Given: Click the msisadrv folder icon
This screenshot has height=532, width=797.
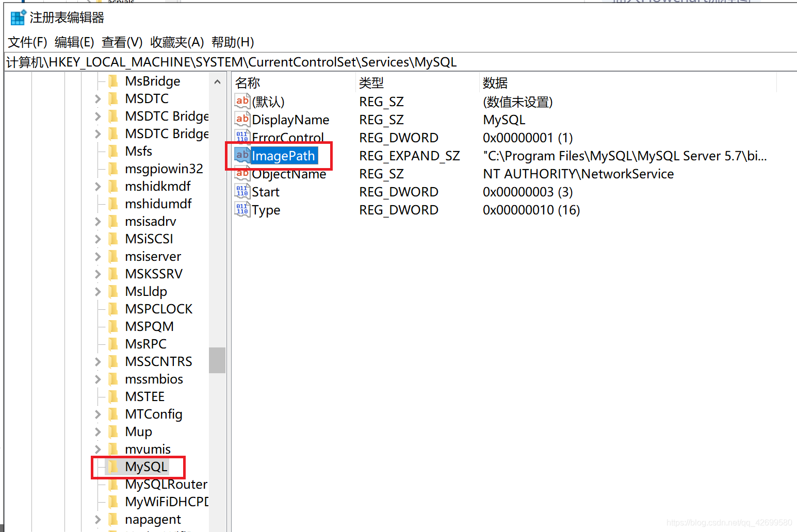Looking at the screenshot, I should [113, 221].
